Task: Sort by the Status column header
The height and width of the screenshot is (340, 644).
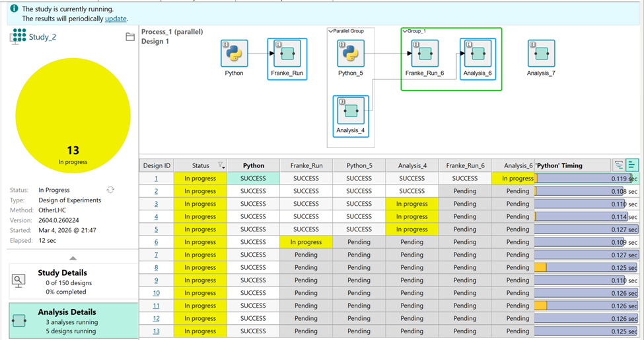Action: [200, 165]
